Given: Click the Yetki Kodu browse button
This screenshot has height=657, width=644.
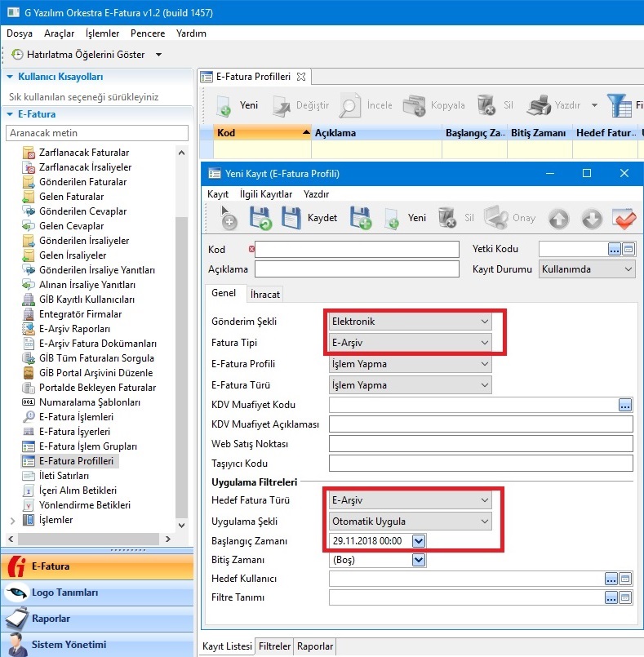Looking at the screenshot, I should point(615,249).
